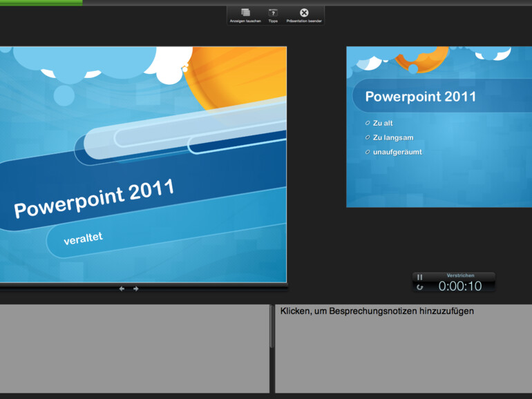Click to add meeting notes in the notes field
Image resolution: width=532 pixels, height=399 pixels.
pos(403,349)
